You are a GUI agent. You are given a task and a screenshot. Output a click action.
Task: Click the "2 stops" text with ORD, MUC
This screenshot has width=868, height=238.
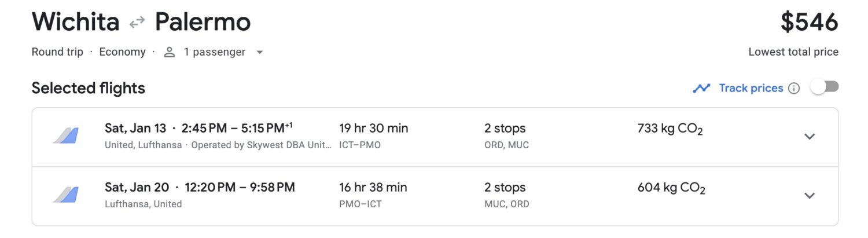tap(505, 129)
